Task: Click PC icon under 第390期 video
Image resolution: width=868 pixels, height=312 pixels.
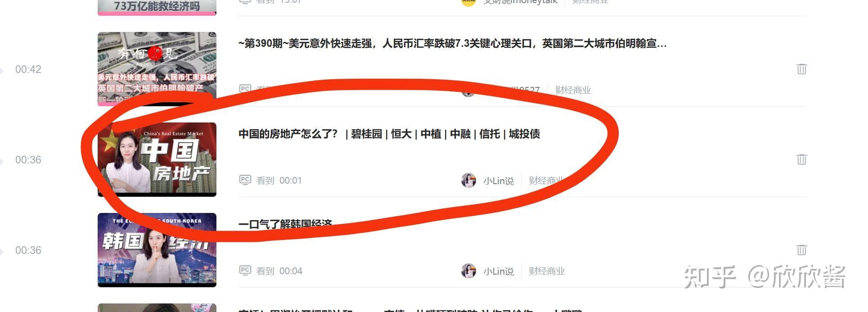Action: click(x=245, y=89)
